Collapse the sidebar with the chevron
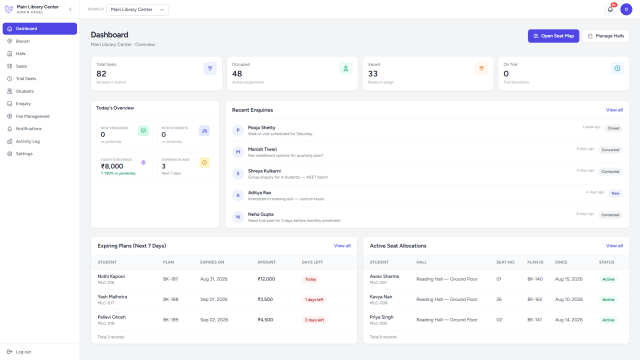 point(70,9)
